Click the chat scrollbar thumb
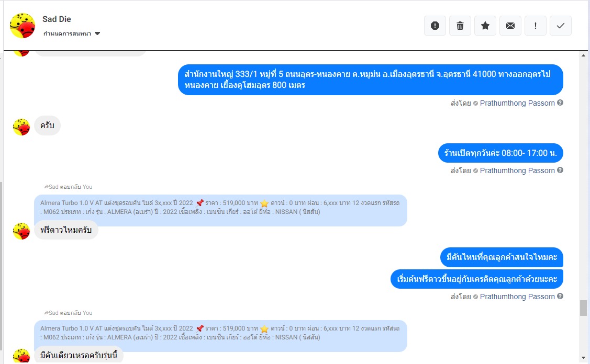This screenshot has width=590, height=364. pyautogui.click(x=583, y=308)
